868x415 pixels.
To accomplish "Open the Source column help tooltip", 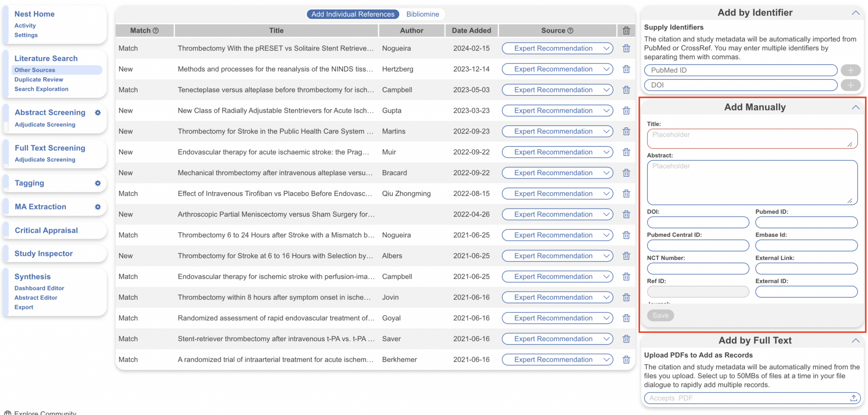I will click(x=570, y=30).
